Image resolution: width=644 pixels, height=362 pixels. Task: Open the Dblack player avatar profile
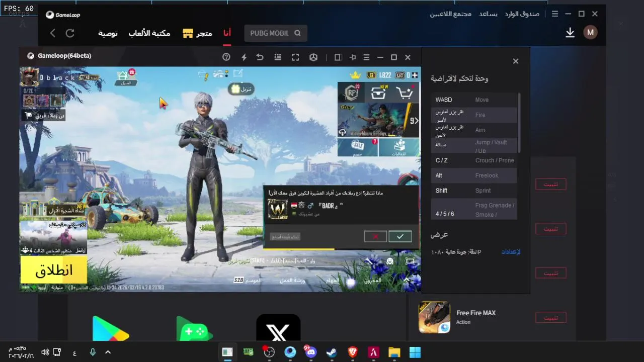(29, 77)
